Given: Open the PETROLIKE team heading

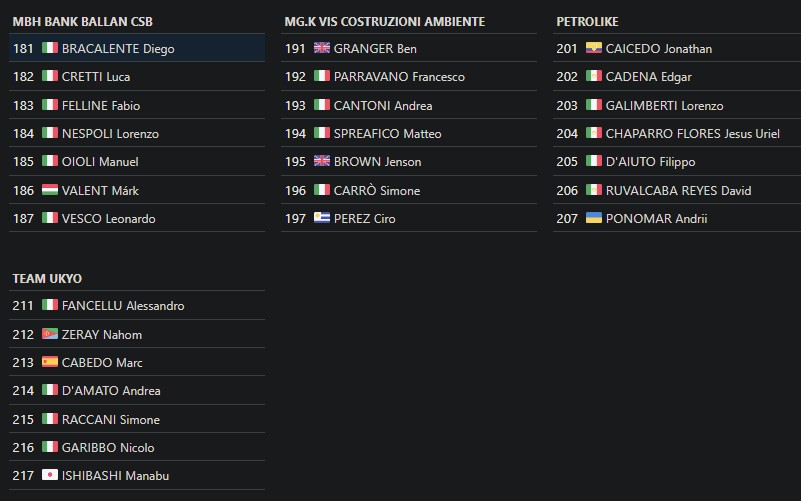Looking at the screenshot, I should tap(587, 21).
